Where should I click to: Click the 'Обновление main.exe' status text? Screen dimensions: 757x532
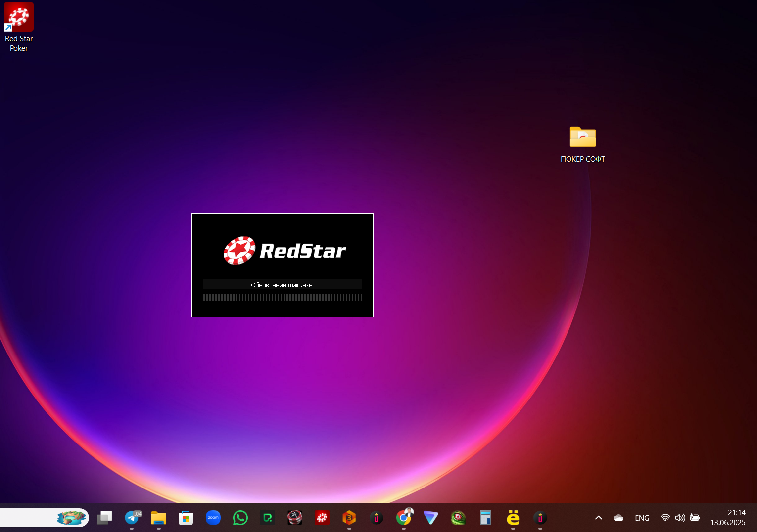click(282, 285)
